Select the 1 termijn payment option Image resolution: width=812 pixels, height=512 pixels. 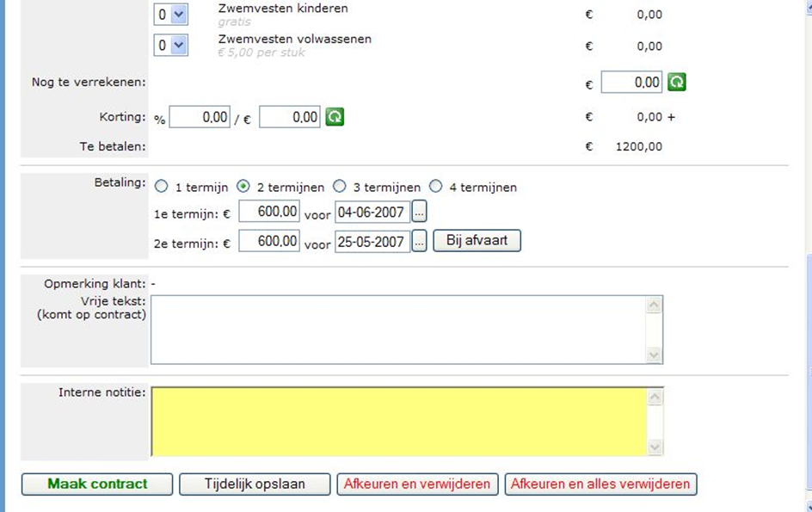pos(161,187)
